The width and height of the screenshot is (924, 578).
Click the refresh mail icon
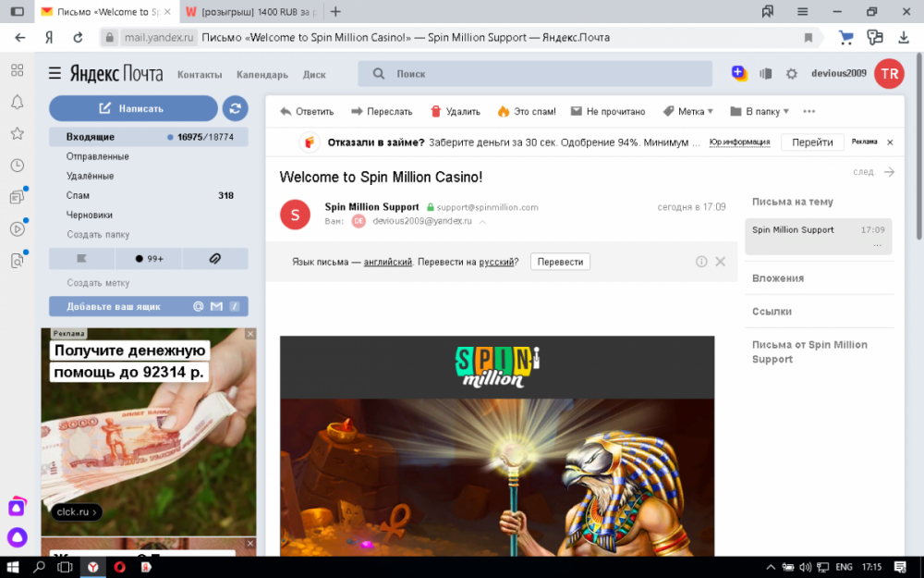(x=235, y=108)
